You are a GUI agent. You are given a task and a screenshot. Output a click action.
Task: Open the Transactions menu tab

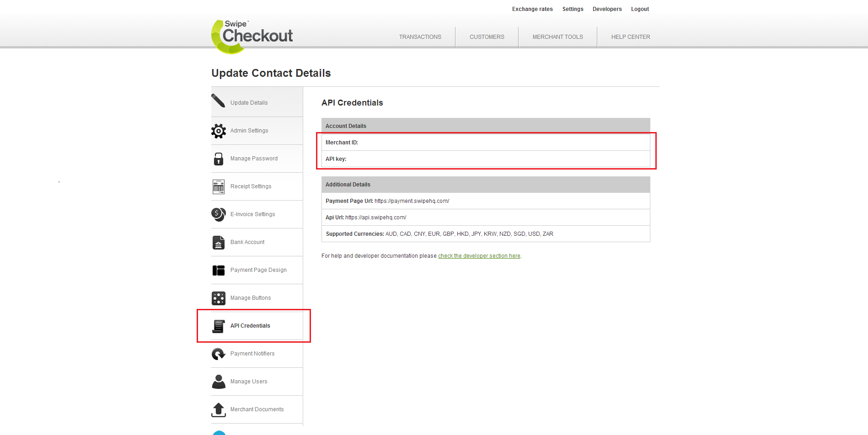point(420,37)
